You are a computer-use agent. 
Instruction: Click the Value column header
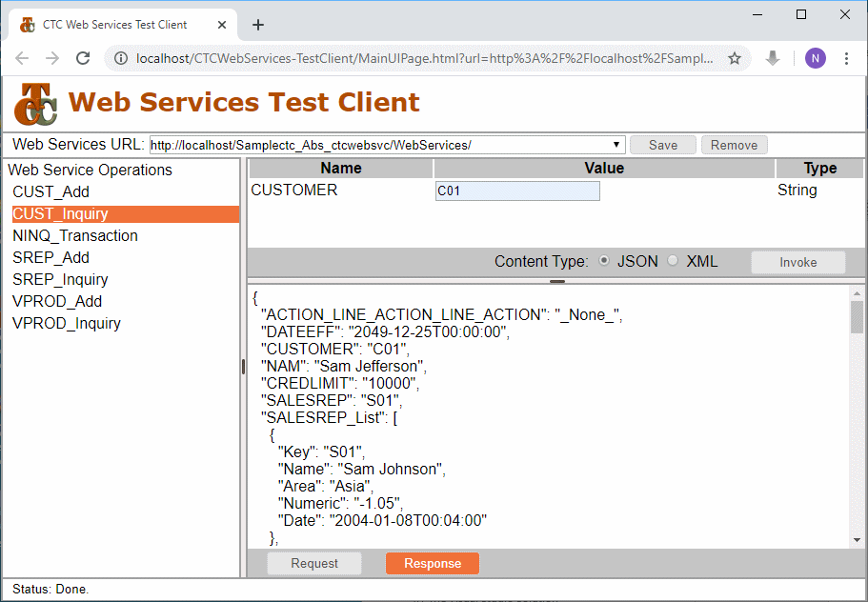pos(604,169)
